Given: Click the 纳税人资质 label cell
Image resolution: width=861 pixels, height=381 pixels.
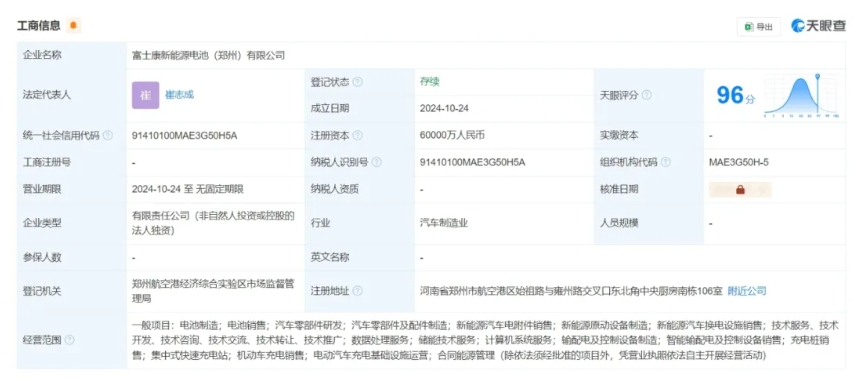Looking at the screenshot, I should pos(360,189).
